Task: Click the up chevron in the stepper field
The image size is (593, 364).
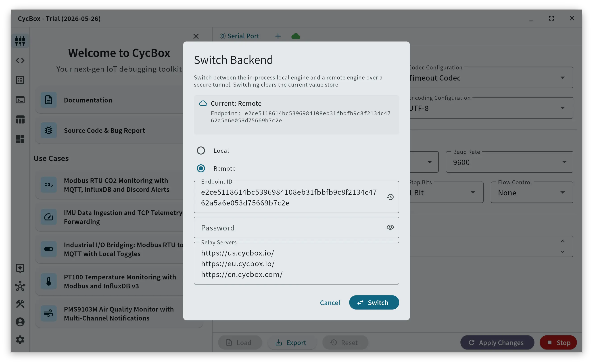Action: (x=563, y=241)
